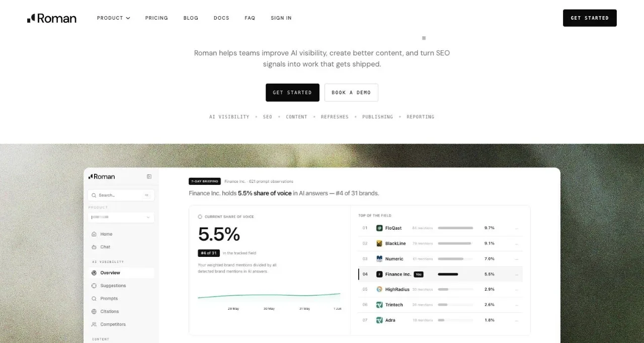Click the Current Share of Voice circle icon
The image size is (644, 343).
pos(200,217)
